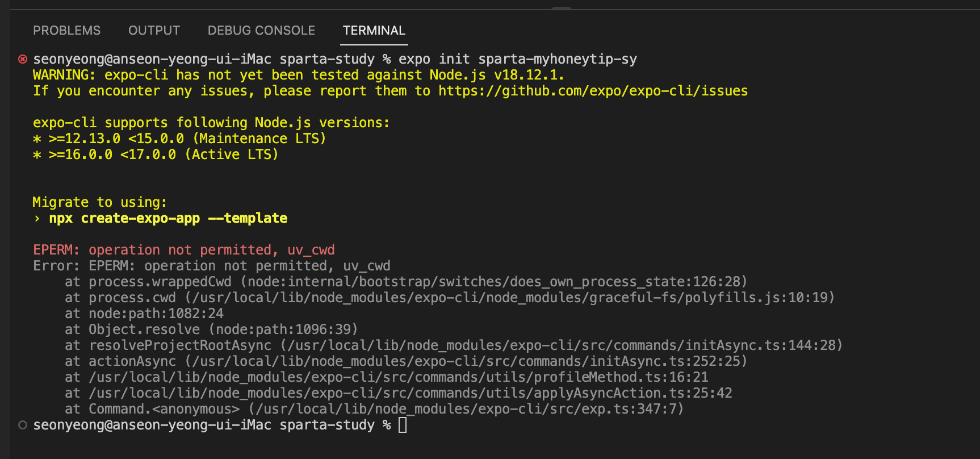Click the gray 'Error: EPERM: operation not permitted' line
Viewport: 980px width, 459px height.
pos(212,266)
